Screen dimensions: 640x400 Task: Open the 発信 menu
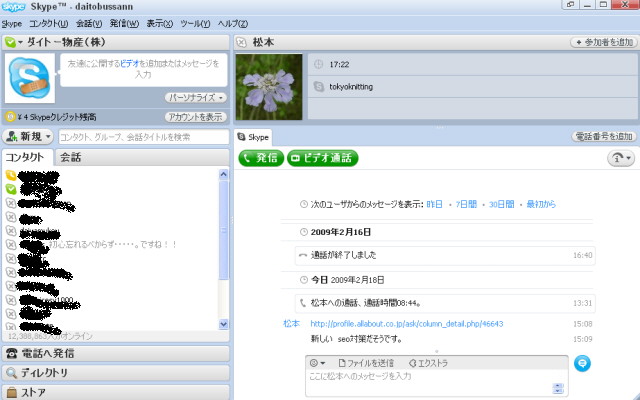coord(124,24)
